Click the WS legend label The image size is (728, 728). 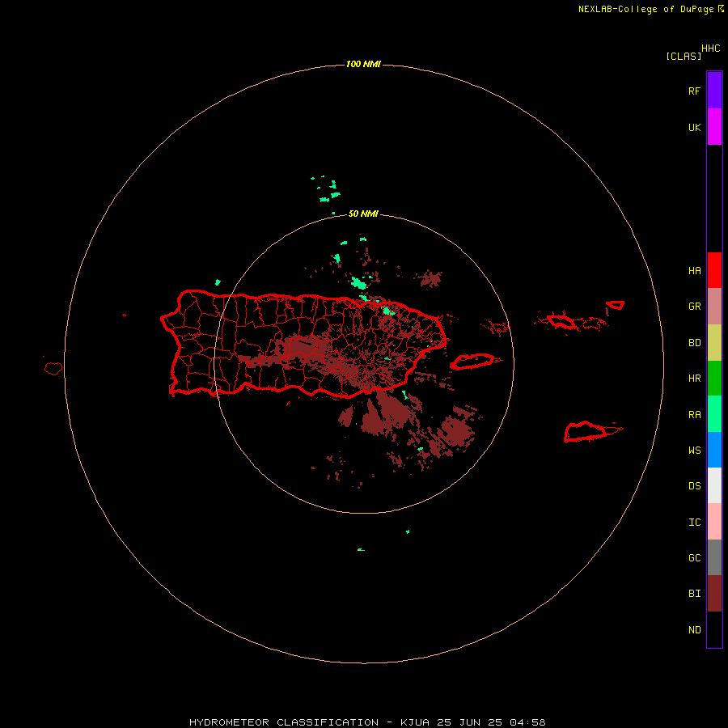(694, 451)
